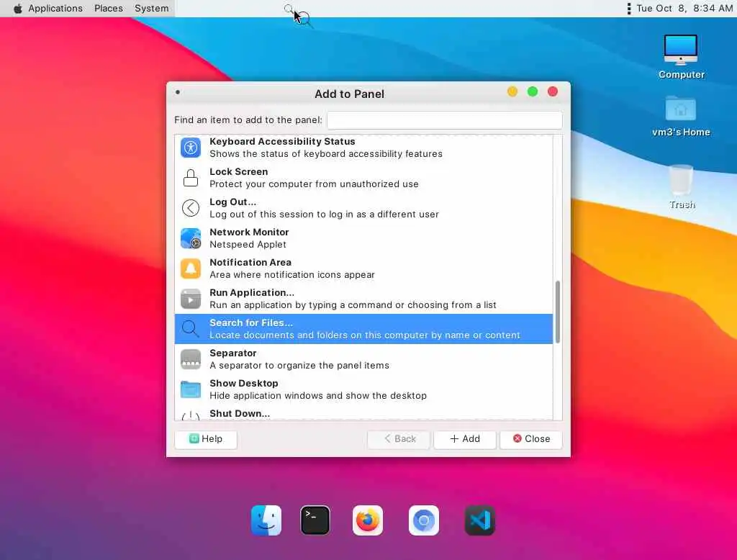Click the Log Out arrow icon

pyautogui.click(x=190, y=208)
